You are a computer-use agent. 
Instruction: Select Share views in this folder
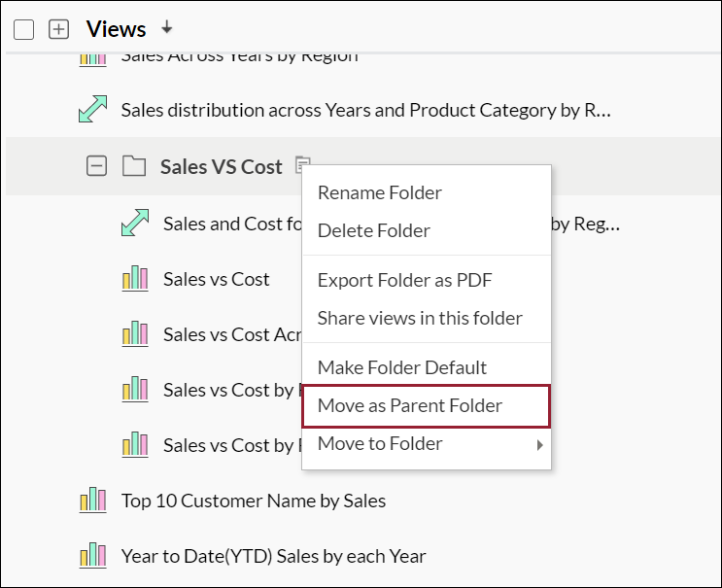click(420, 318)
